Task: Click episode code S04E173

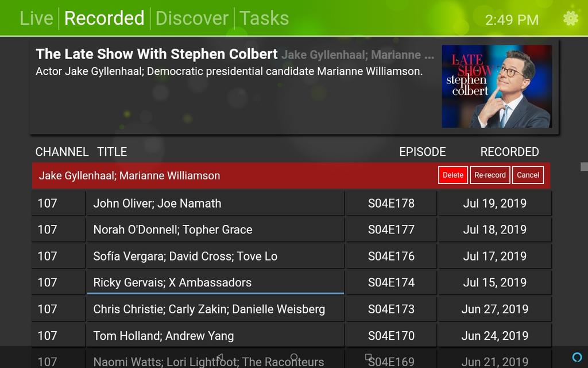Action: point(391,309)
